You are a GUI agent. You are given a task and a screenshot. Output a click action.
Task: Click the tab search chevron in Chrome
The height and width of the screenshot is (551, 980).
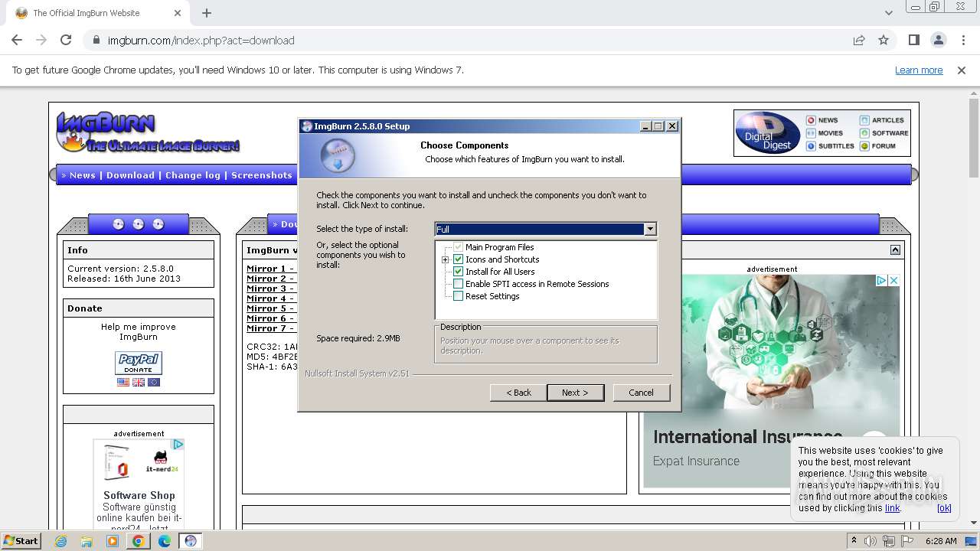(888, 13)
